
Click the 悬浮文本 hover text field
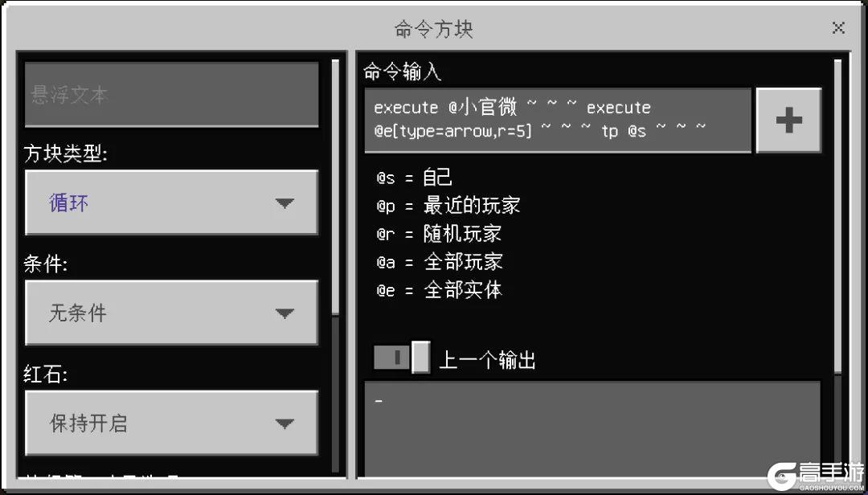point(172,95)
